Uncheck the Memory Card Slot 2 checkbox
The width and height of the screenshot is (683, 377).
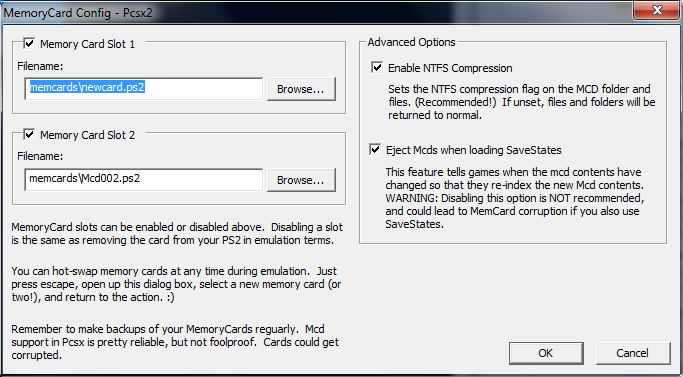30,135
